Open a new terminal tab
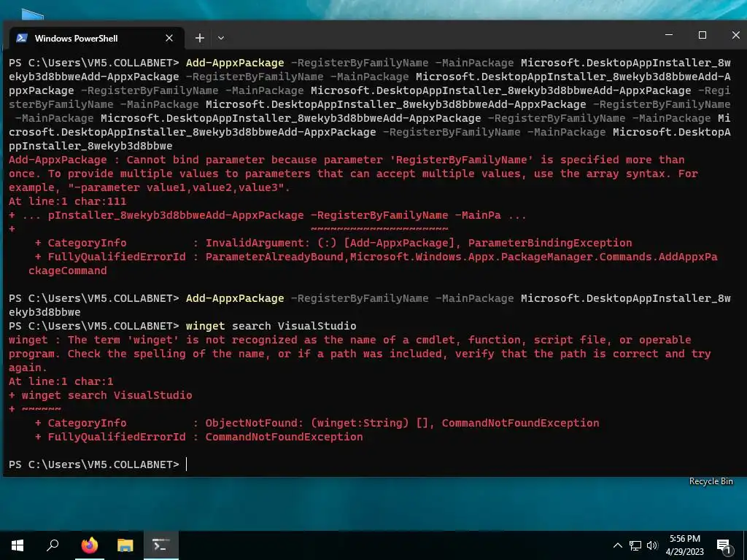Image resolution: width=747 pixels, height=560 pixels. pos(200,38)
